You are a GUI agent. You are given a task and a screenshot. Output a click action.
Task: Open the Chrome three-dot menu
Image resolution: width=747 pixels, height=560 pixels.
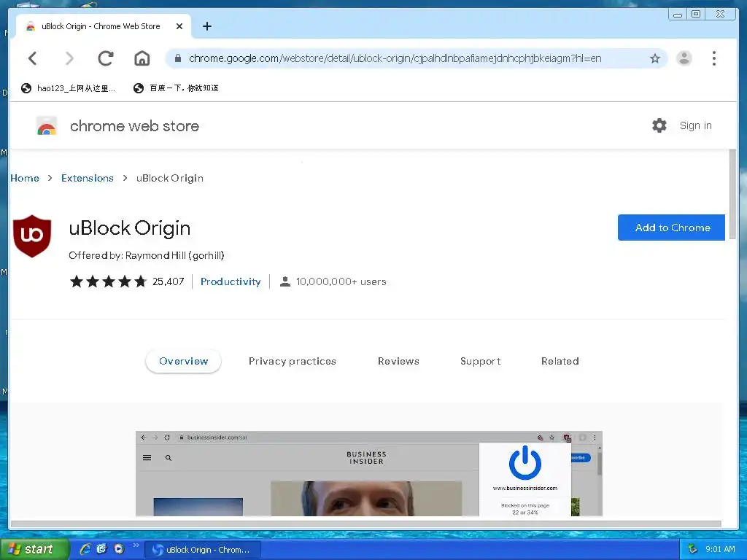click(x=713, y=58)
